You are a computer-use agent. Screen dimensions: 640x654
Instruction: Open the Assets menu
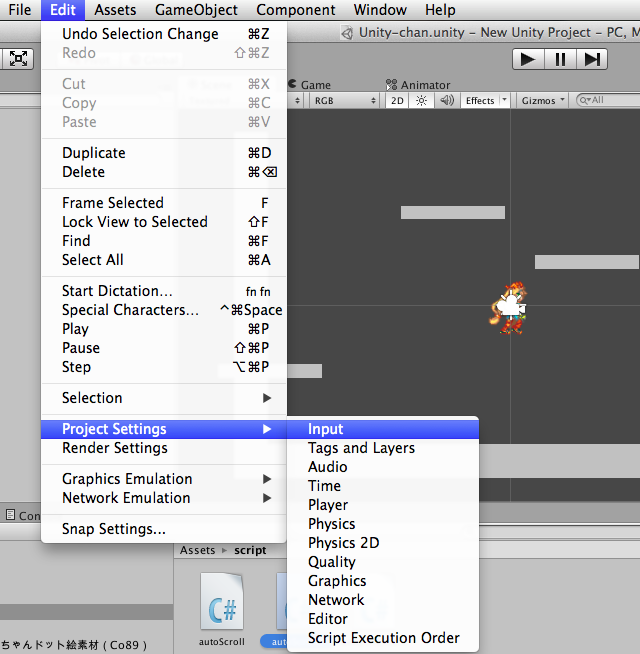point(115,10)
